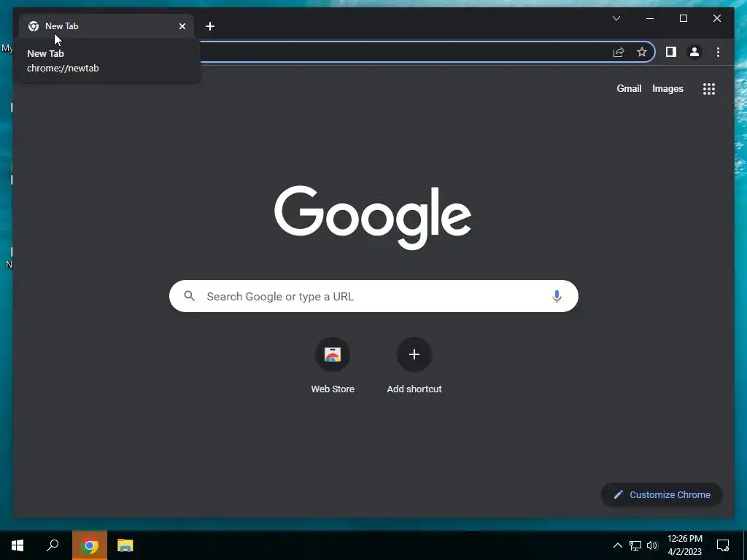Open File Explorer from taskbar
Screen dimensions: 747x560
[125, 545]
